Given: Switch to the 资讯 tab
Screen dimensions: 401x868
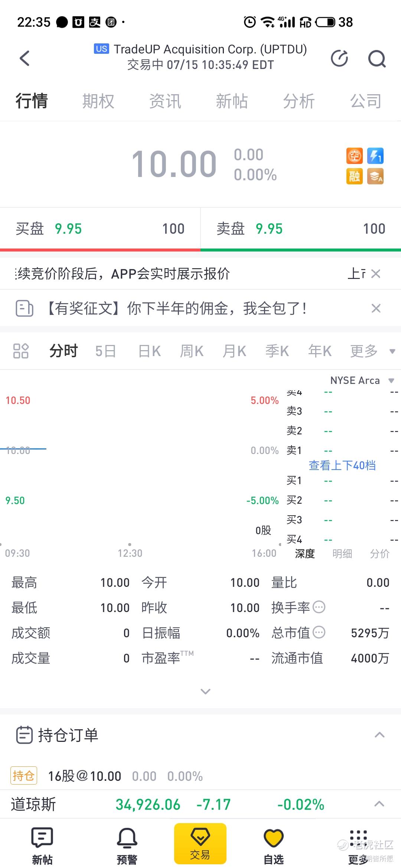Looking at the screenshot, I should click(165, 101).
